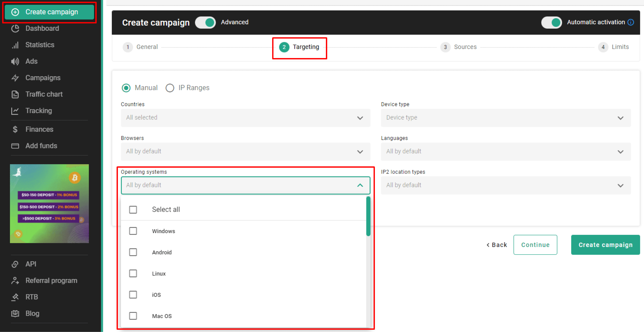Screen dimensions: 644x332
Task: Select the Create campaign sidebar icon
Action: tap(15, 12)
